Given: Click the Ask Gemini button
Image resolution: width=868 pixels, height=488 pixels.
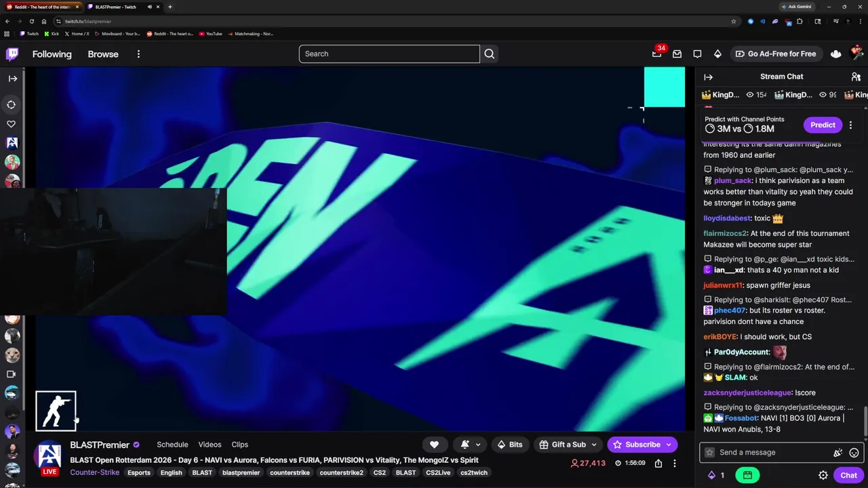Looking at the screenshot, I should pyautogui.click(x=796, y=7).
